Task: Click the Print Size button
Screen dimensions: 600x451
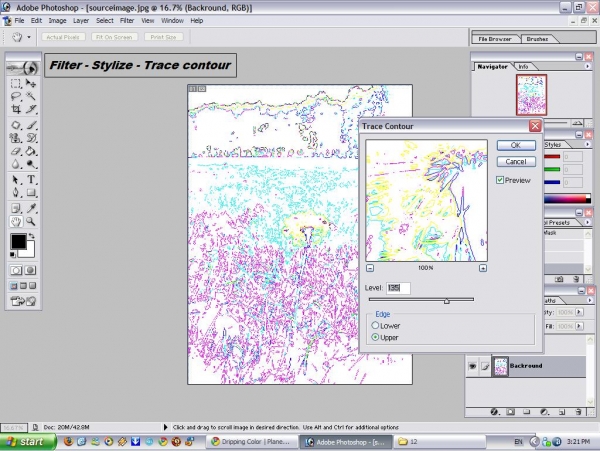Action: coord(163,37)
